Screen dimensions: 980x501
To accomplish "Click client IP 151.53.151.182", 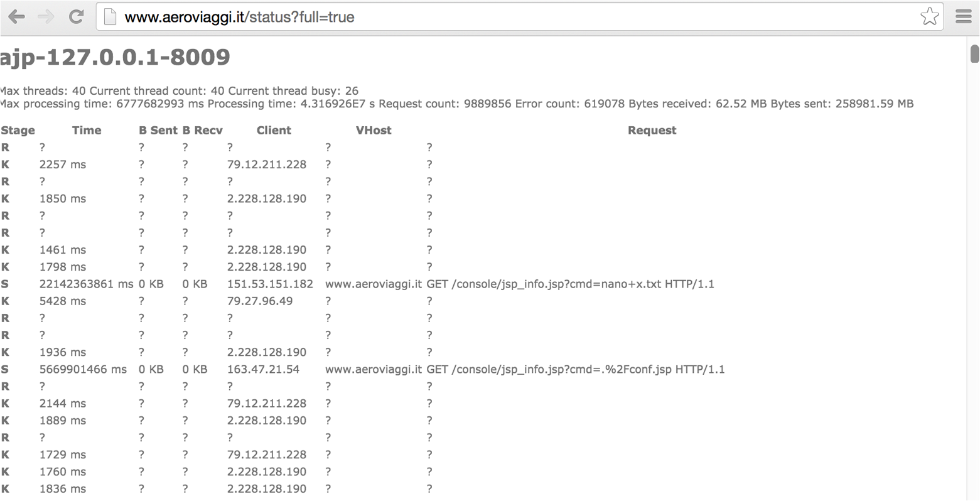I will [x=269, y=284].
